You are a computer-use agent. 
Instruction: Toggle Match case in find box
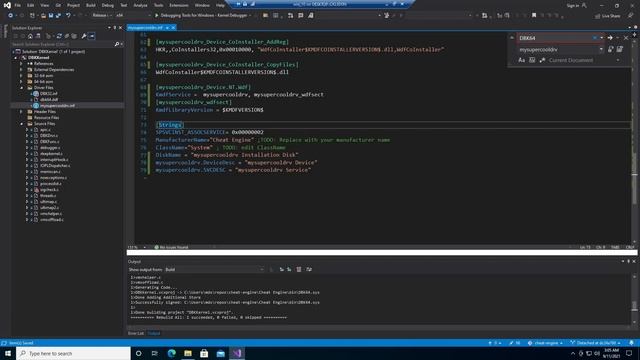point(522,60)
